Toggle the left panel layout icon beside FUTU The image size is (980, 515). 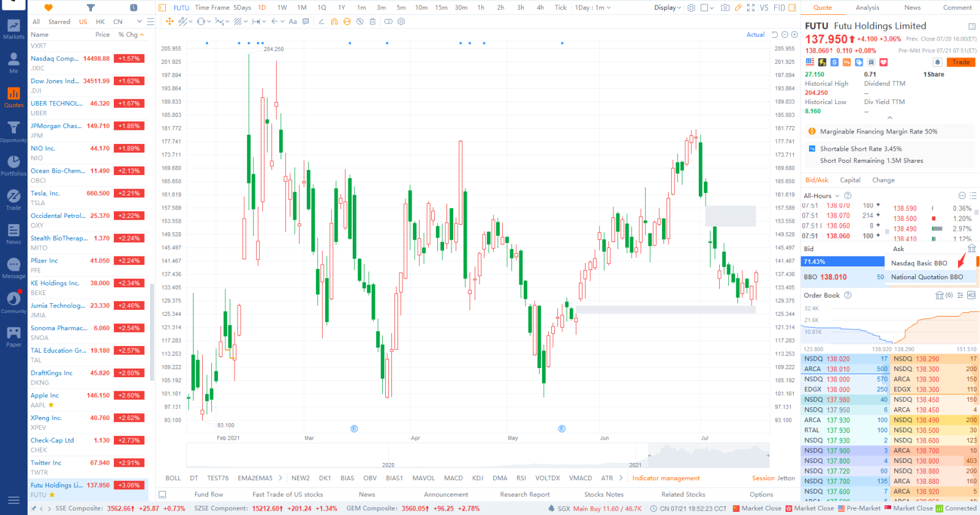coord(162,8)
